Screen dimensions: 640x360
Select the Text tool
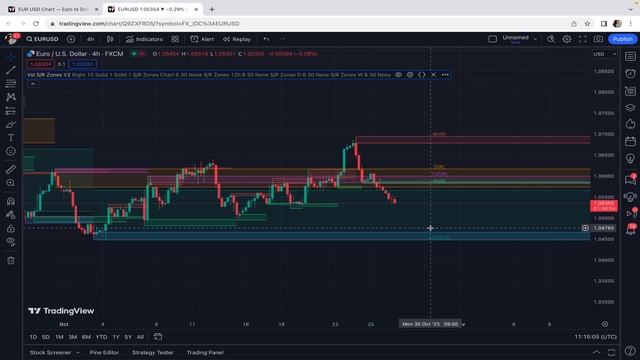coord(11,138)
